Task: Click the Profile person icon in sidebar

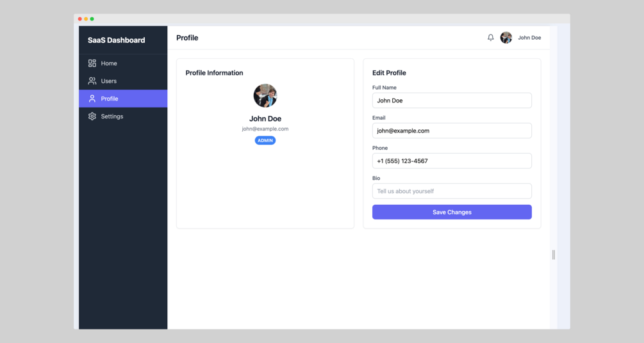Action: coord(92,99)
